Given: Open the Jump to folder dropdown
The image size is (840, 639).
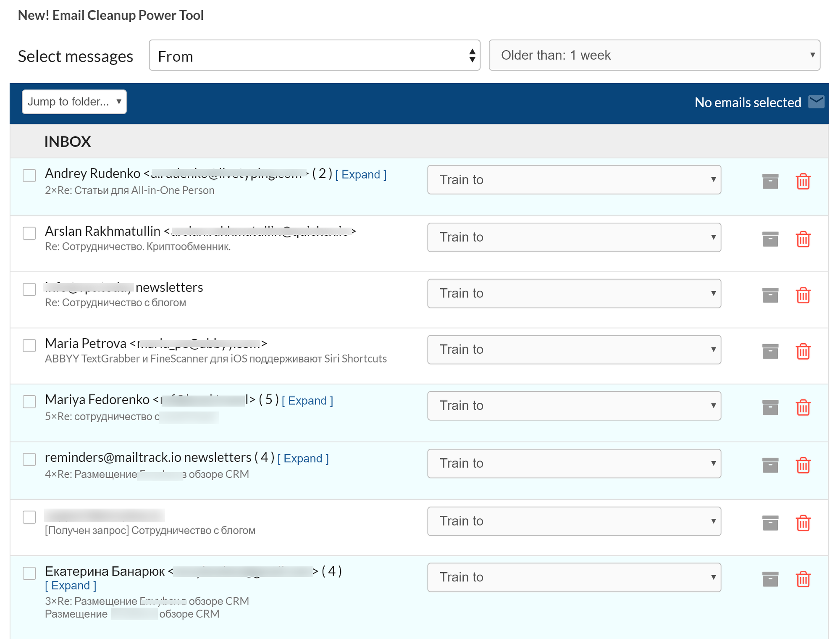Looking at the screenshot, I should pyautogui.click(x=74, y=102).
